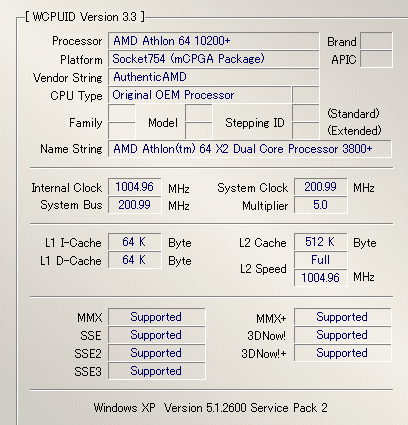Click the MMX+ label

pos(271,319)
